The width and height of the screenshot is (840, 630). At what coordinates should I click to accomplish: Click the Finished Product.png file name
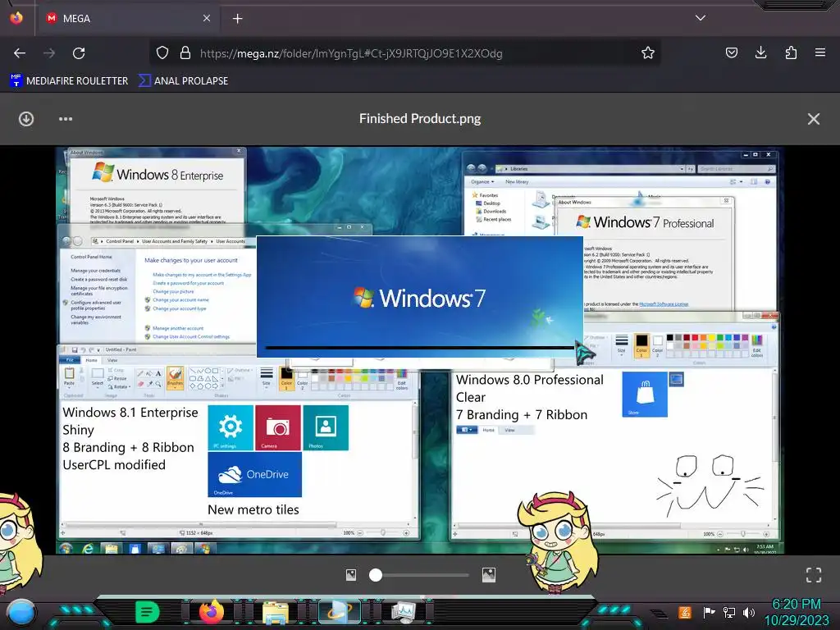point(420,118)
